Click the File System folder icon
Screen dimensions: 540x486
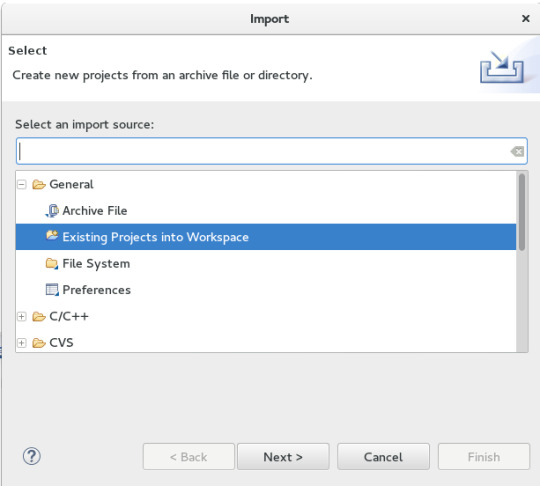click(52, 263)
